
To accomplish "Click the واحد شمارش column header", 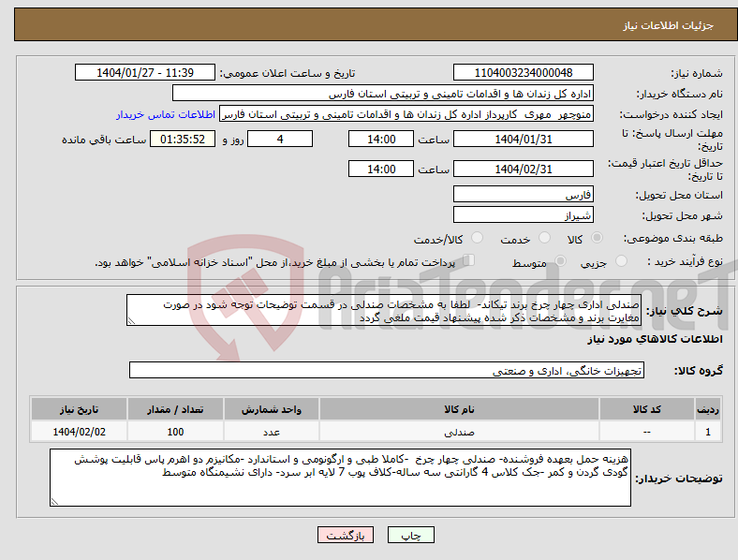I will [272, 409].
